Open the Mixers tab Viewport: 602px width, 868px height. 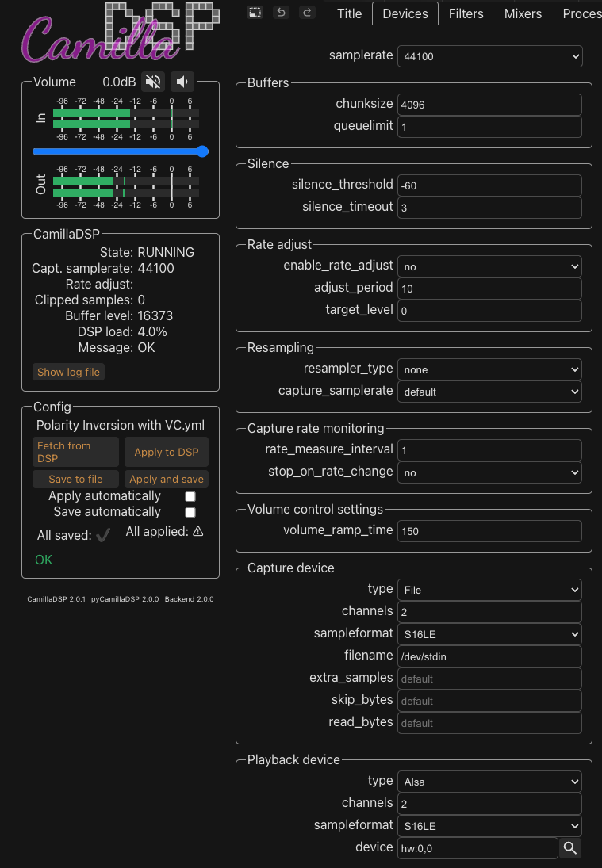pyautogui.click(x=523, y=13)
